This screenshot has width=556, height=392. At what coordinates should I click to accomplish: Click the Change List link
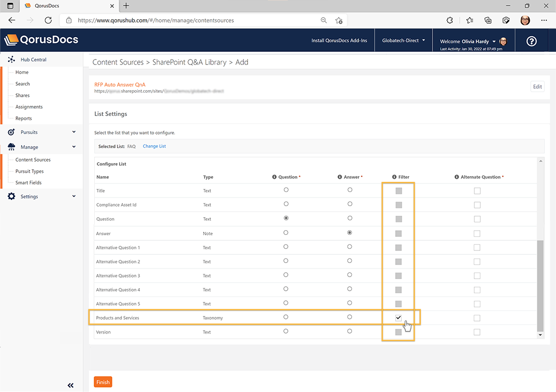(x=154, y=146)
